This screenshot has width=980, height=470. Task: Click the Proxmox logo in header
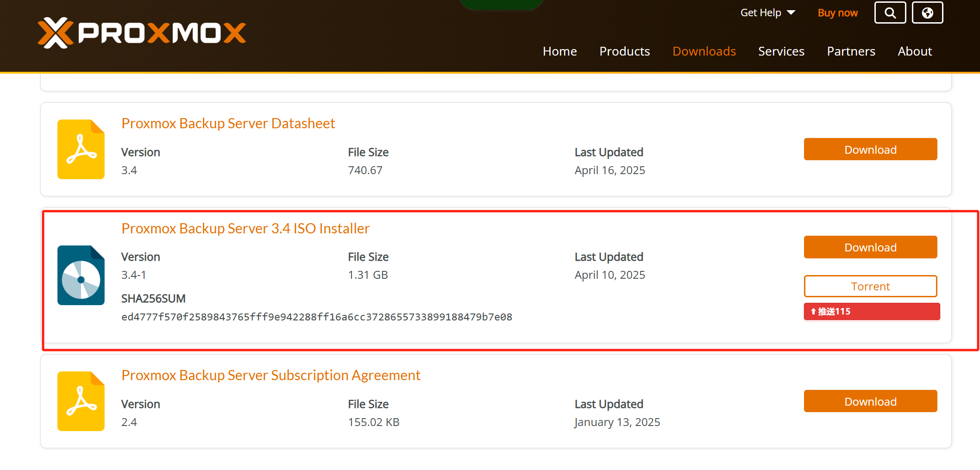pos(142,33)
